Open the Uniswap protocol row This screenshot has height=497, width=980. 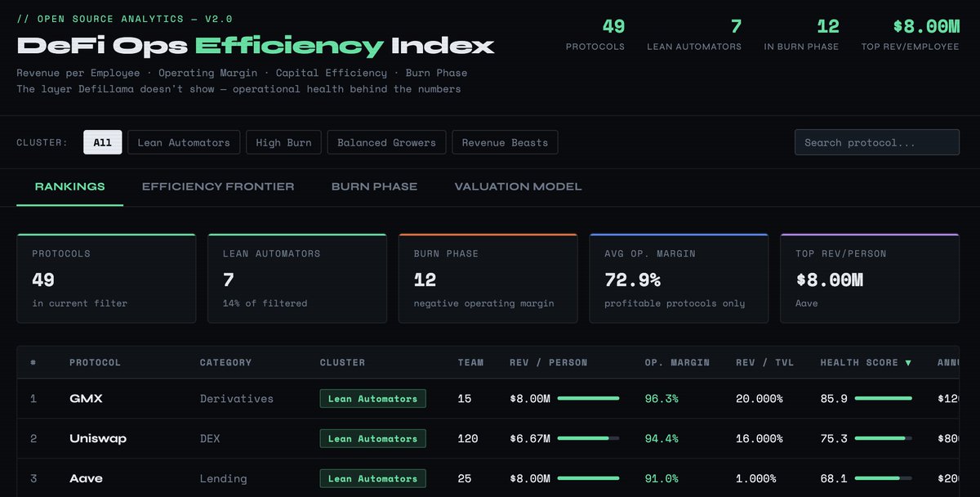click(488, 439)
